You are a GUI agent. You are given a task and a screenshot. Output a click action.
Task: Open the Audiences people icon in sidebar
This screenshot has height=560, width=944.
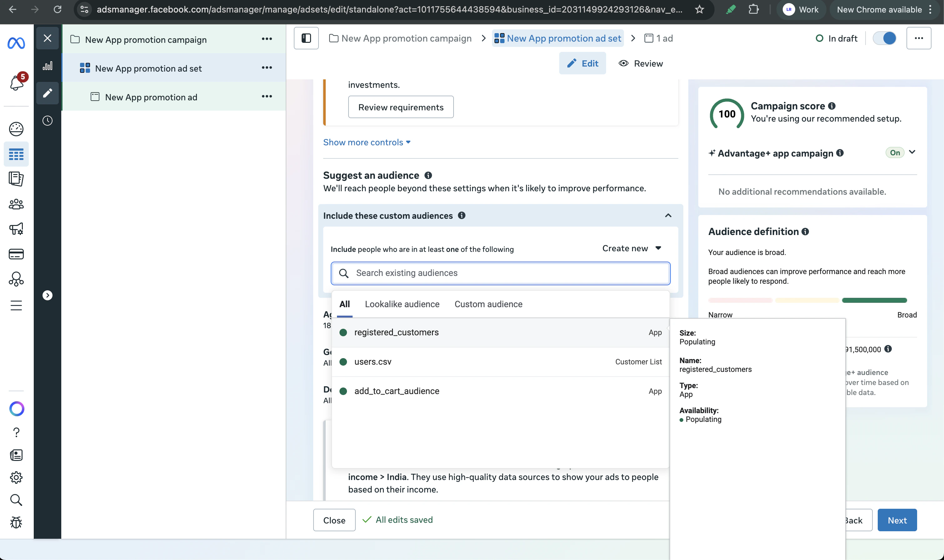click(16, 204)
